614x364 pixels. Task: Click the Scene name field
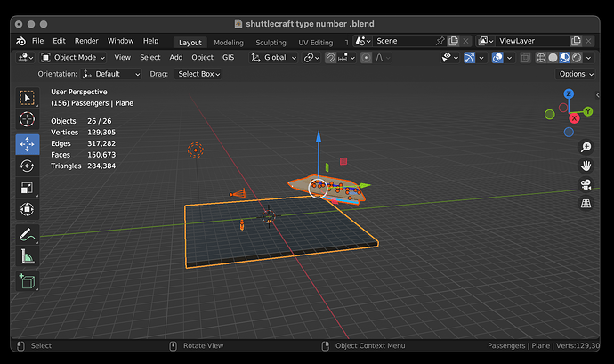(x=403, y=41)
